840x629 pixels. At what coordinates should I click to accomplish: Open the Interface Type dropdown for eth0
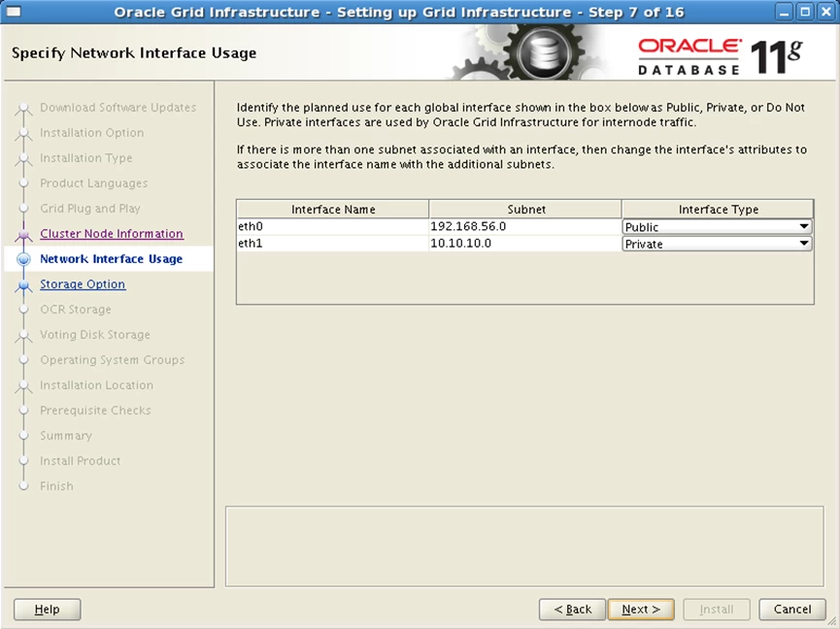[717, 226]
